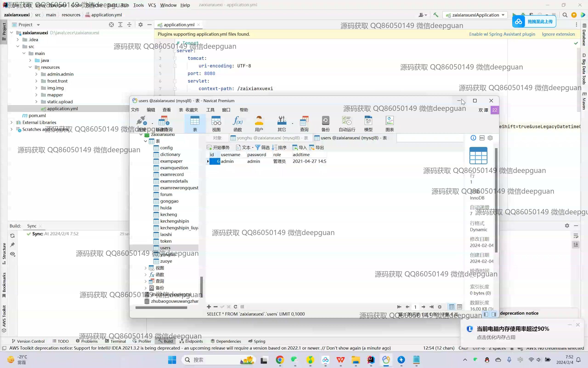
Task: Expand the 视图 node in Navicat tree
Action: coord(146,268)
